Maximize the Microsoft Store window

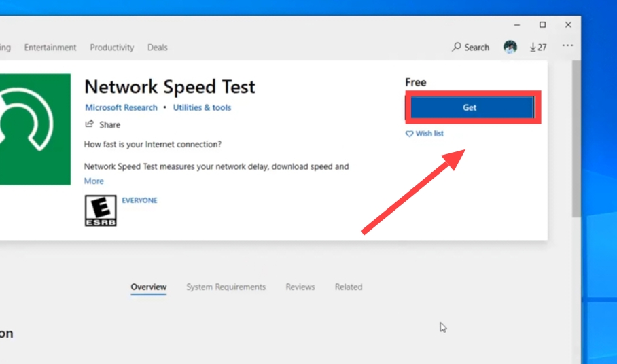543,24
